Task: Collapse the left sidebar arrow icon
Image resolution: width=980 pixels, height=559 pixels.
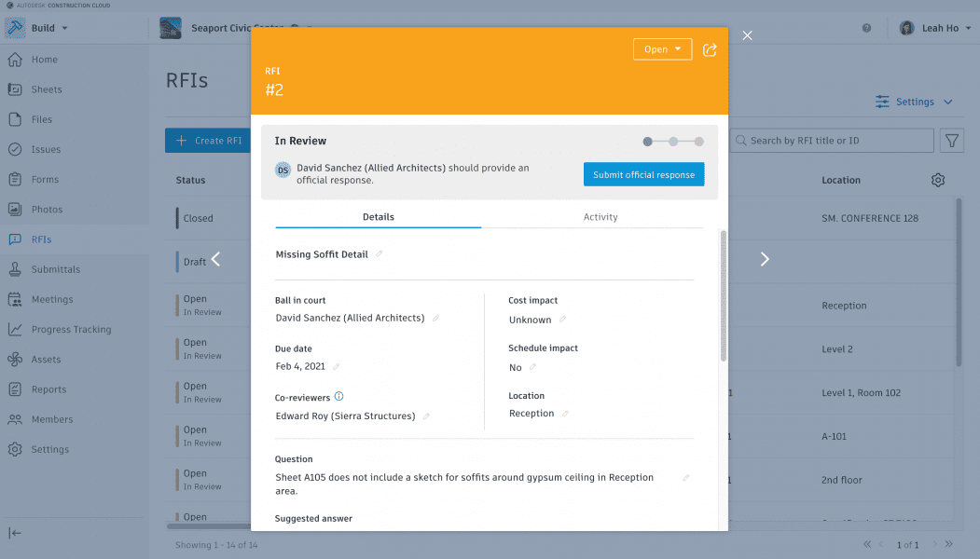Action: pos(15,533)
